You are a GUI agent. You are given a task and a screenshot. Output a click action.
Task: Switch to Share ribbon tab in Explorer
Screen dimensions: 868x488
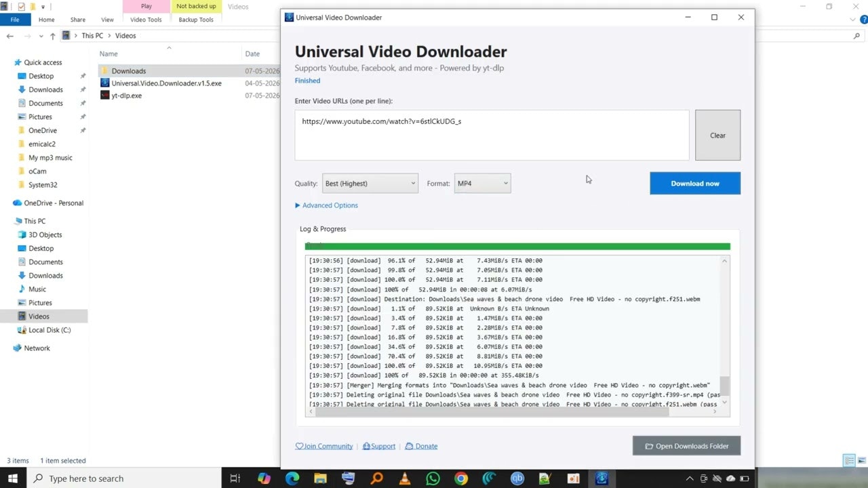click(78, 20)
